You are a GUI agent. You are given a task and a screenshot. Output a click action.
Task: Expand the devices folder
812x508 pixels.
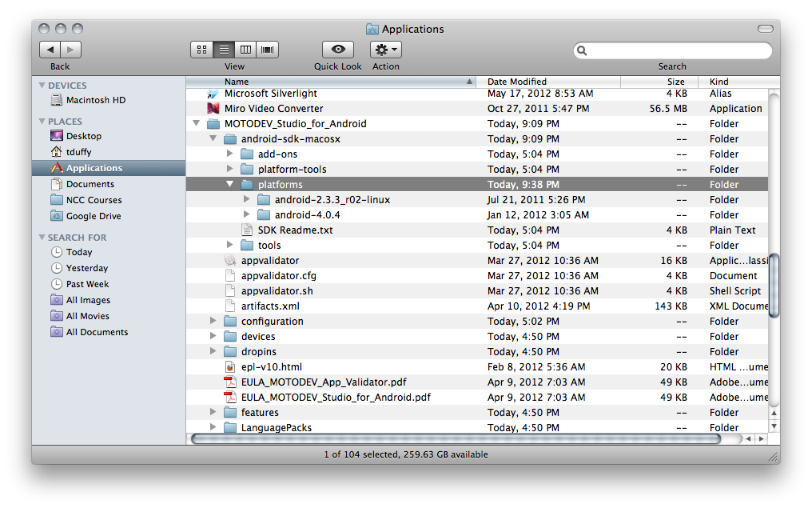pos(213,336)
